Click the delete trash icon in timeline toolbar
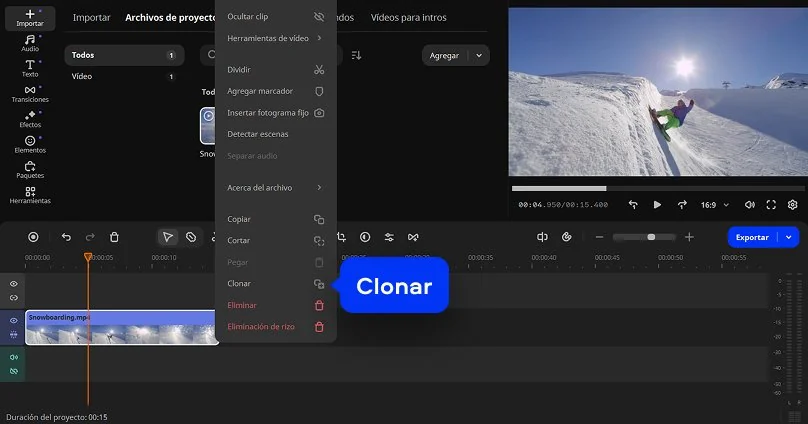The width and height of the screenshot is (808, 424). point(114,237)
